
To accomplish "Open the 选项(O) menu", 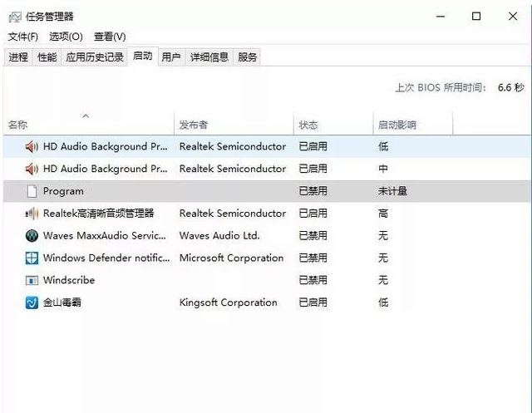I will [x=66, y=37].
